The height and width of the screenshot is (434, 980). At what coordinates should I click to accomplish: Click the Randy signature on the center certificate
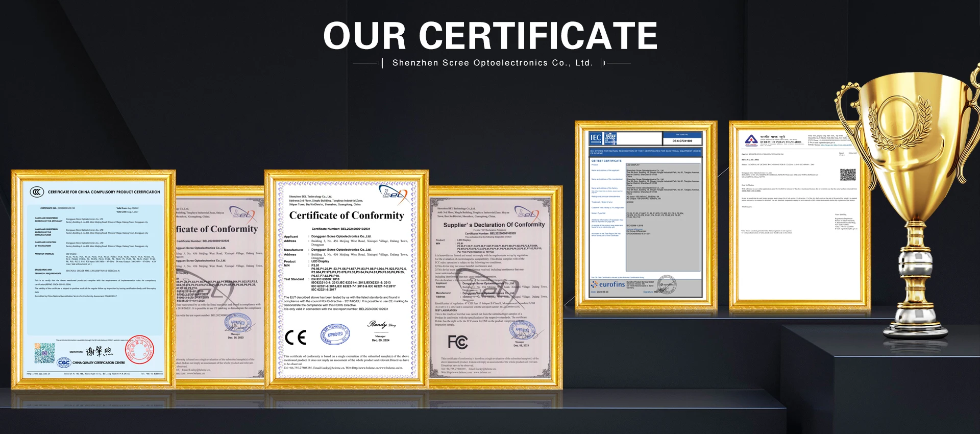(x=381, y=324)
